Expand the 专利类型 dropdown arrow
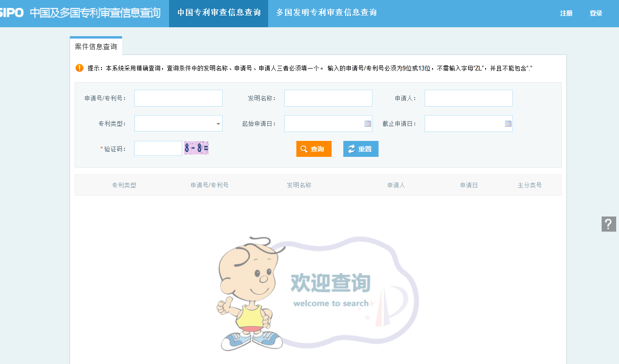This screenshot has width=619, height=364. tap(218, 124)
